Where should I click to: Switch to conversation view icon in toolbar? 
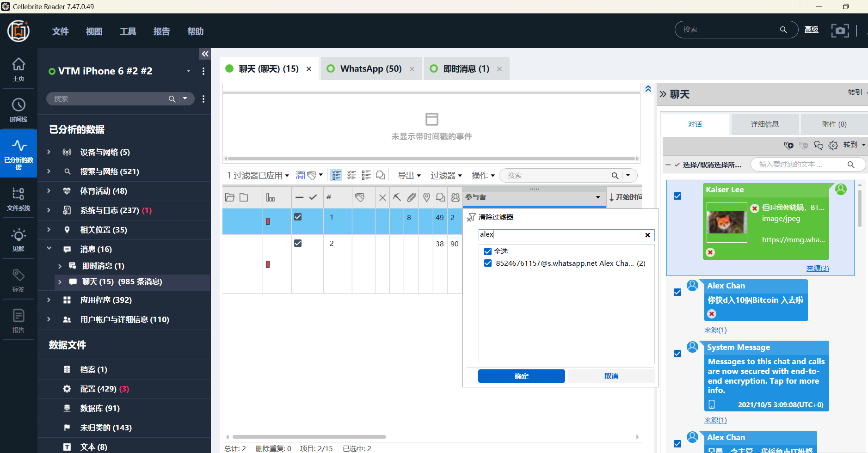click(x=381, y=175)
